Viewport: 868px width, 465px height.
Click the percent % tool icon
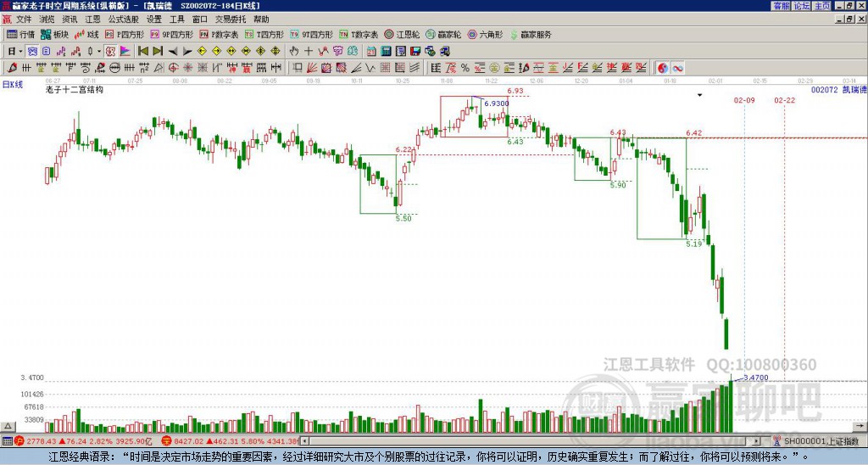pyautogui.click(x=465, y=68)
